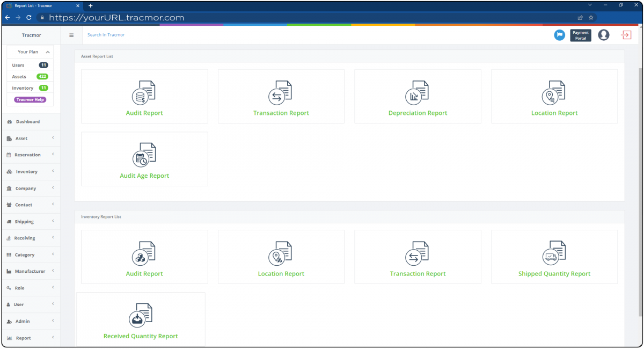Click the Assets count badge 422
644x349 pixels.
[42, 77]
